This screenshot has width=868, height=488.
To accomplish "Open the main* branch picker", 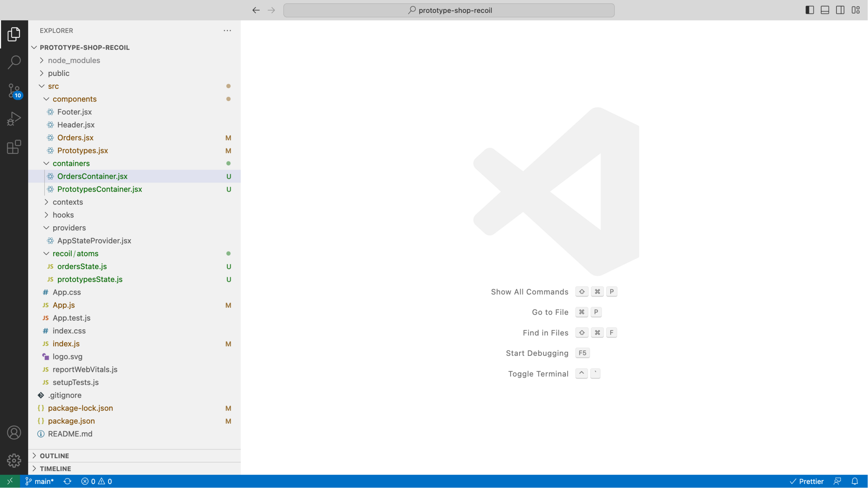I will pos(40,481).
